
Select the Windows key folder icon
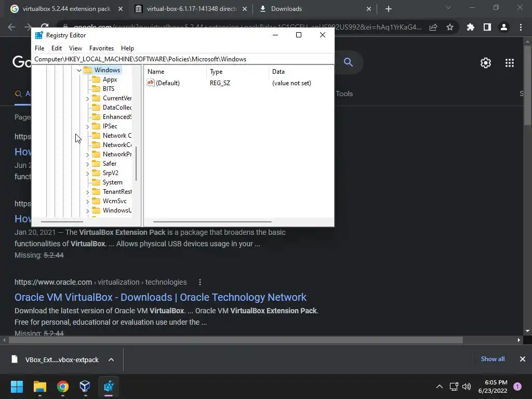[x=88, y=70]
